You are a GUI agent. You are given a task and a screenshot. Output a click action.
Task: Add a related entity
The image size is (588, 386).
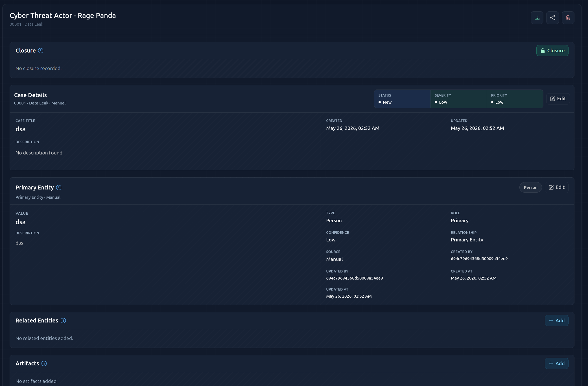(x=556, y=320)
